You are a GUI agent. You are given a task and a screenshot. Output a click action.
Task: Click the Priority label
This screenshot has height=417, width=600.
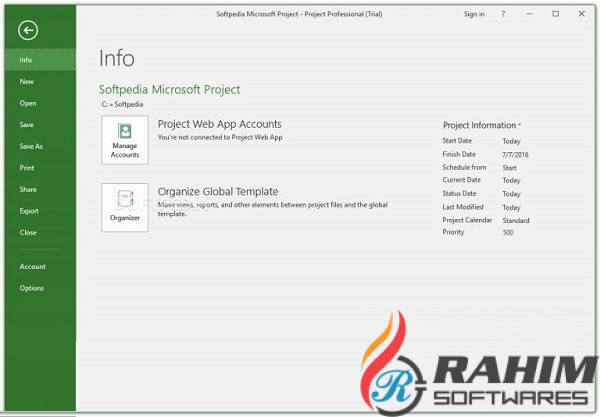[453, 232]
